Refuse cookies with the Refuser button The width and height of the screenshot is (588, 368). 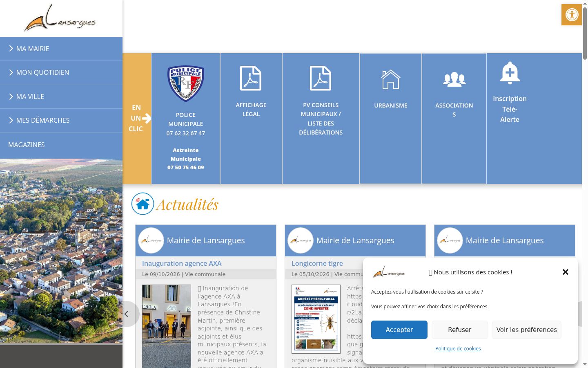460,330
